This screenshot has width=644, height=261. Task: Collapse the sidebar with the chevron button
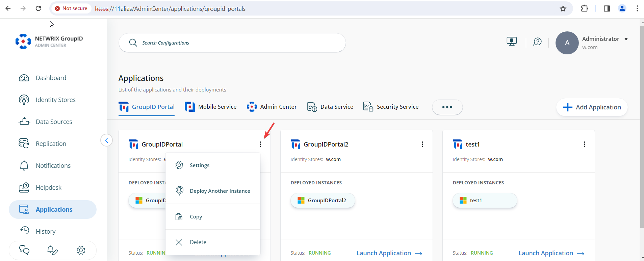[106, 140]
